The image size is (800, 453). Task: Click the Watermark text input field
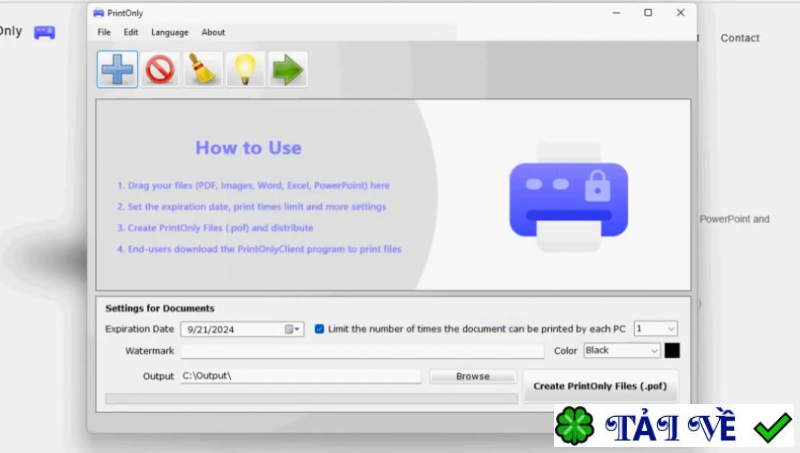pos(362,351)
